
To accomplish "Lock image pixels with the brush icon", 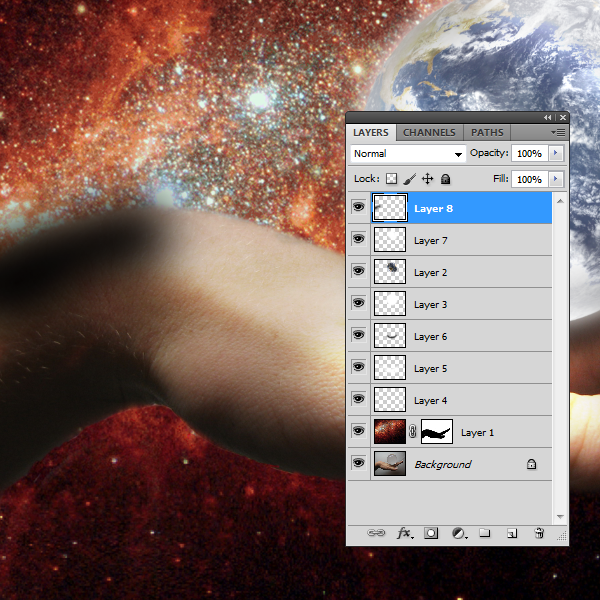I will point(409,179).
